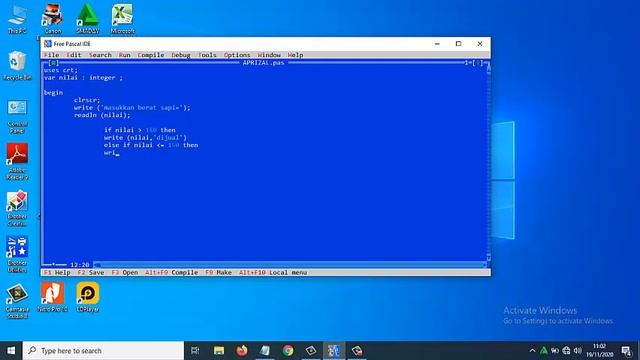Open the volume control tray icon
This screenshot has width=640, height=360.
tap(578, 351)
